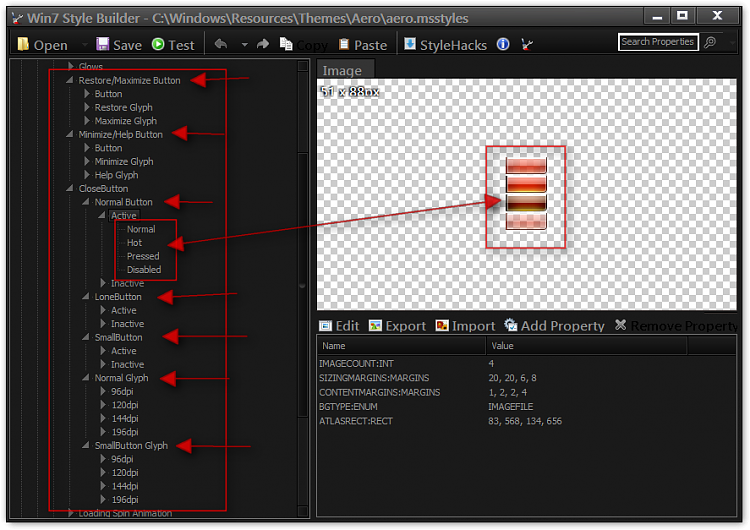Select the Active item under Normal Button
This screenshot has width=750, height=530.
tap(124, 216)
